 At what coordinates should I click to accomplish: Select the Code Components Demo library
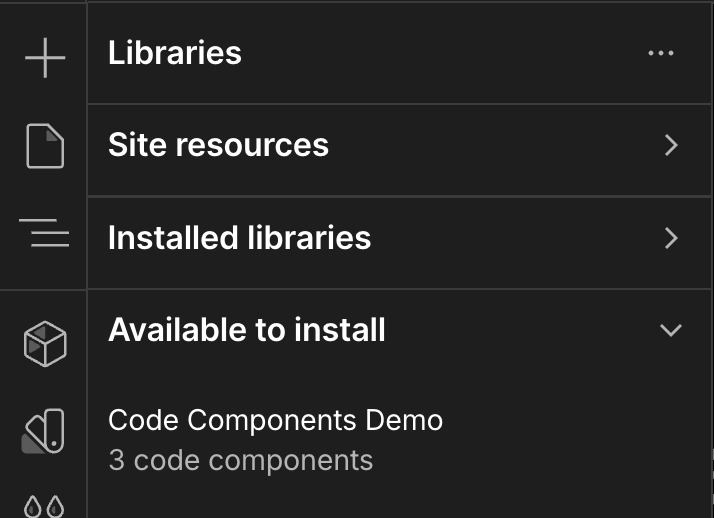point(275,420)
